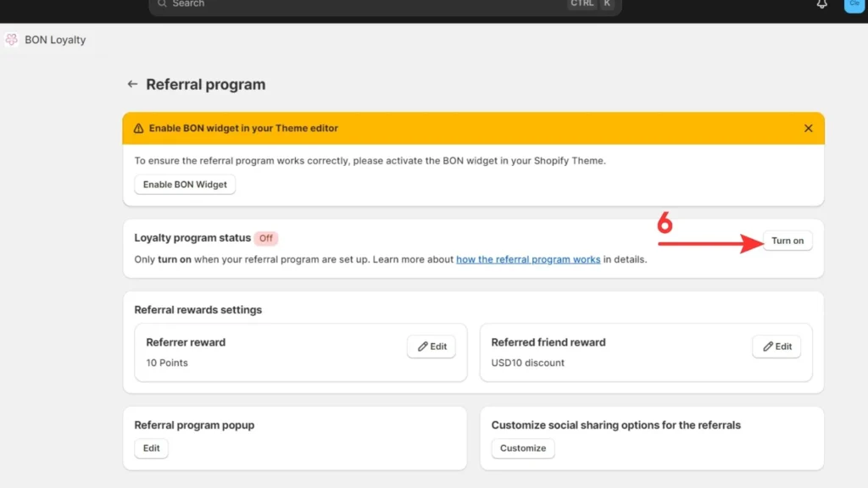
Task: Open the how the referral program works link
Action: (528, 259)
